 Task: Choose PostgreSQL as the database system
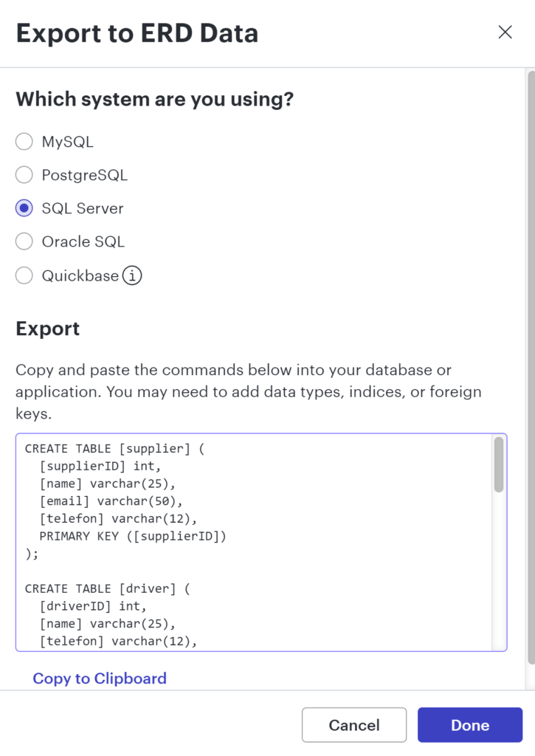(x=24, y=175)
